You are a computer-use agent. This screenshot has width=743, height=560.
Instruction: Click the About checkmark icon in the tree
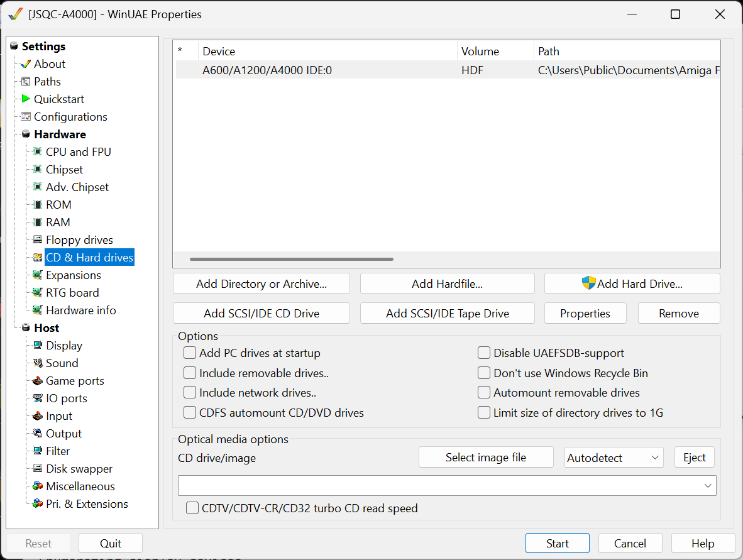(26, 64)
